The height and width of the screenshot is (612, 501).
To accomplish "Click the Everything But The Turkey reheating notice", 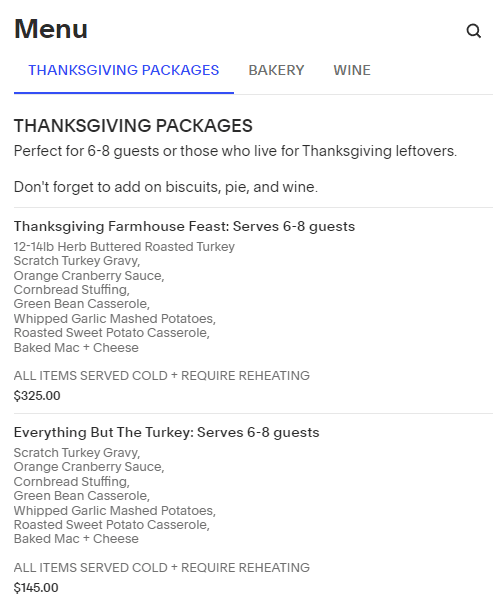I will pos(162,568).
